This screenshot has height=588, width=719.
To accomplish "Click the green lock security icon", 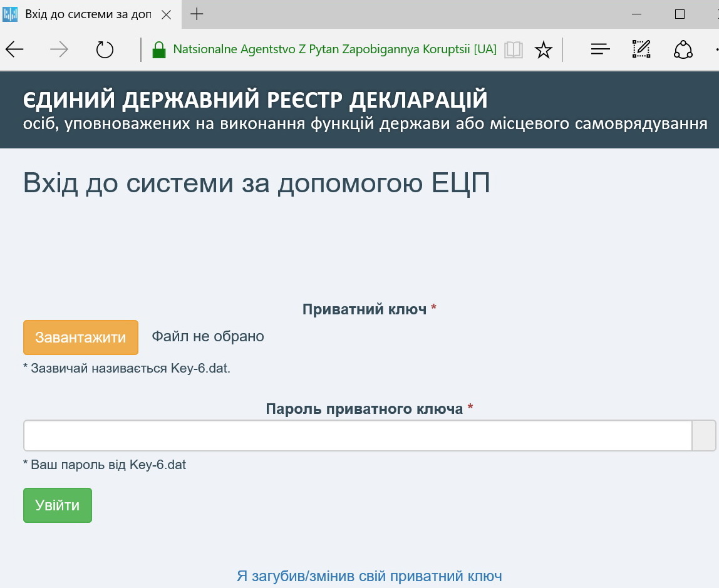I will [x=159, y=50].
